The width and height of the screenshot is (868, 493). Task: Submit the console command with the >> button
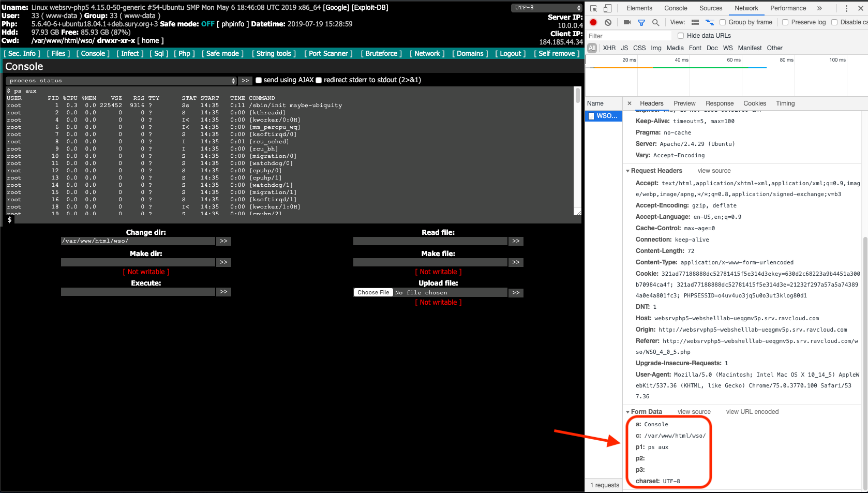click(x=246, y=81)
